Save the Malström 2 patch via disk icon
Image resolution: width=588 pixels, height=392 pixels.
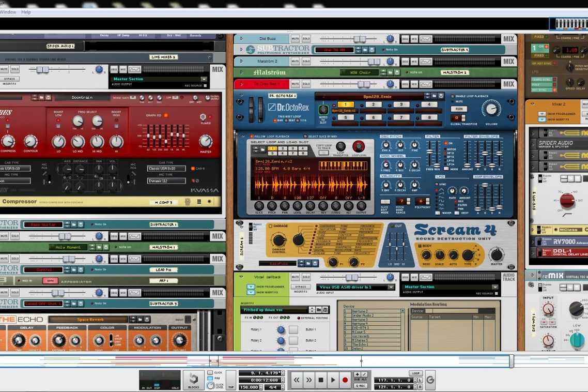click(x=396, y=72)
